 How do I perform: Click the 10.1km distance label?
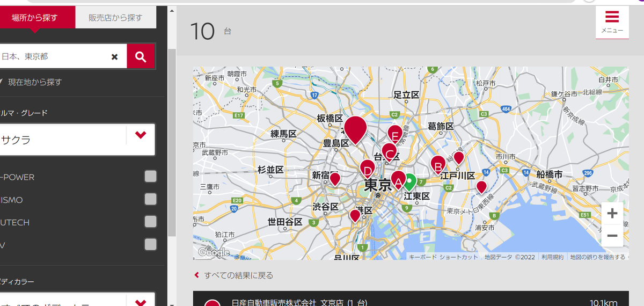[x=604, y=303]
